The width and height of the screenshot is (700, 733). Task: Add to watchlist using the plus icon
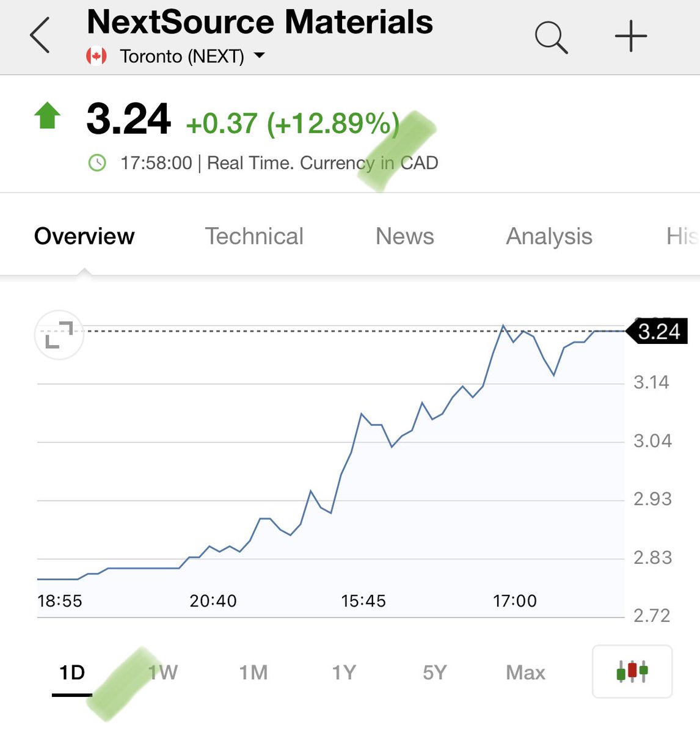630,37
